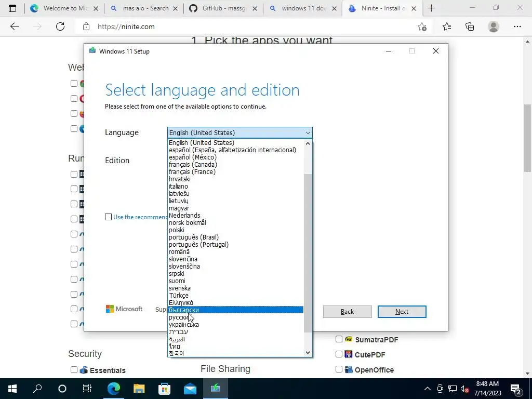Open Edge Settings and more menu
532x399 pixels.
click(x=517, y=26)
